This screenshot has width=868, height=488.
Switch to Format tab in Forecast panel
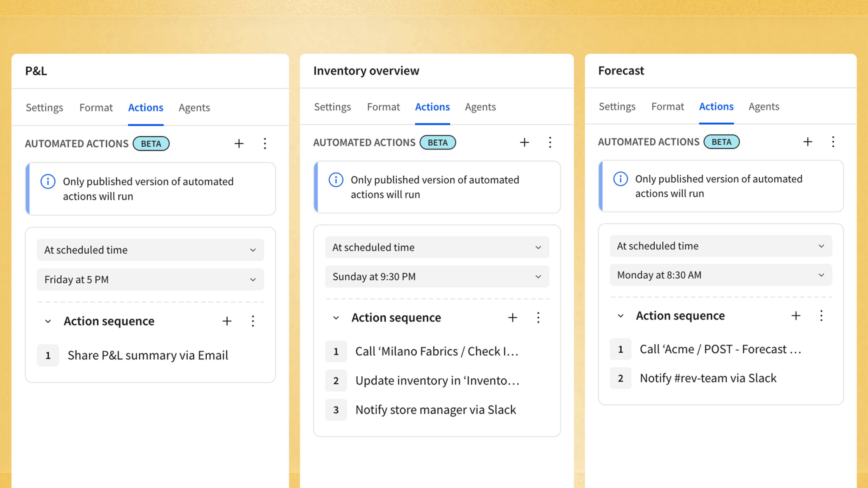(668, 107)
